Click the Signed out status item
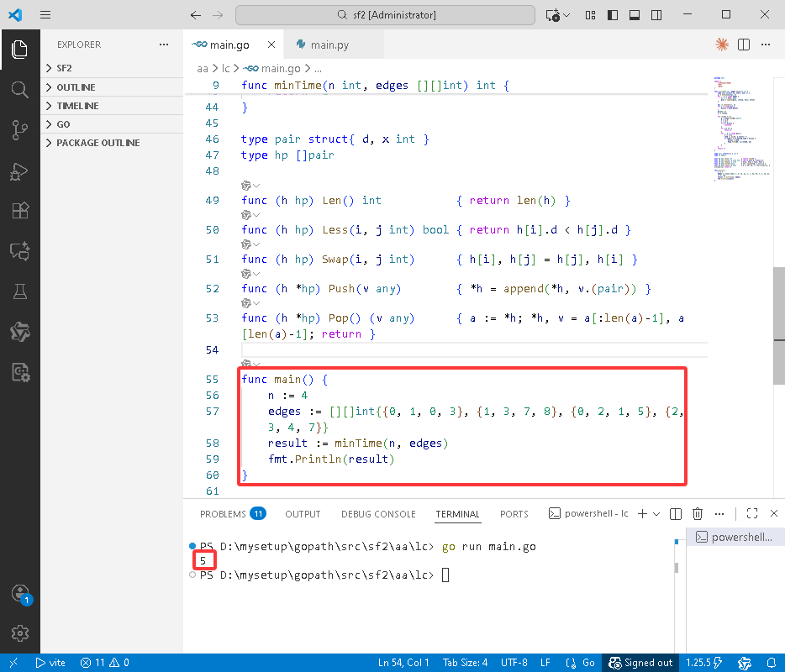 (x=640, y=663)
